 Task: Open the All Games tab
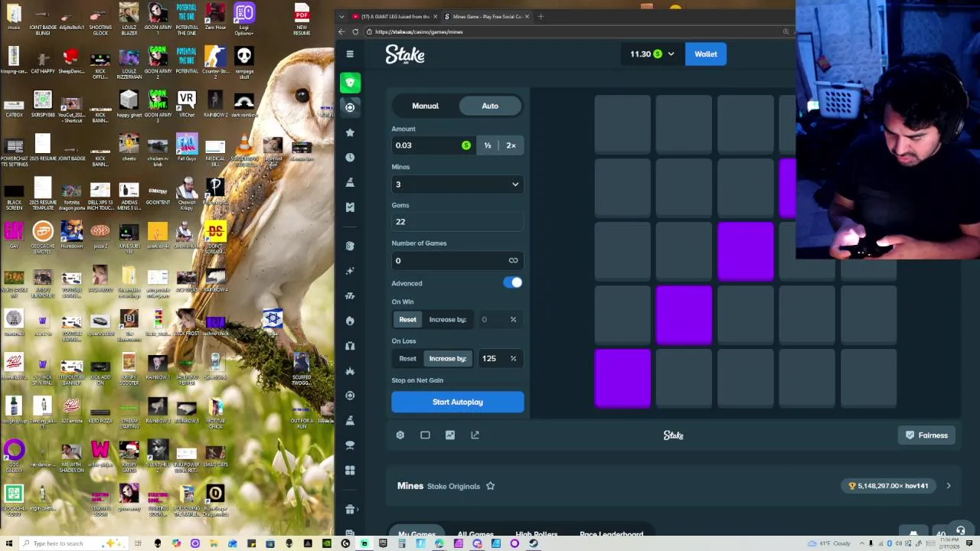(475, 533)
